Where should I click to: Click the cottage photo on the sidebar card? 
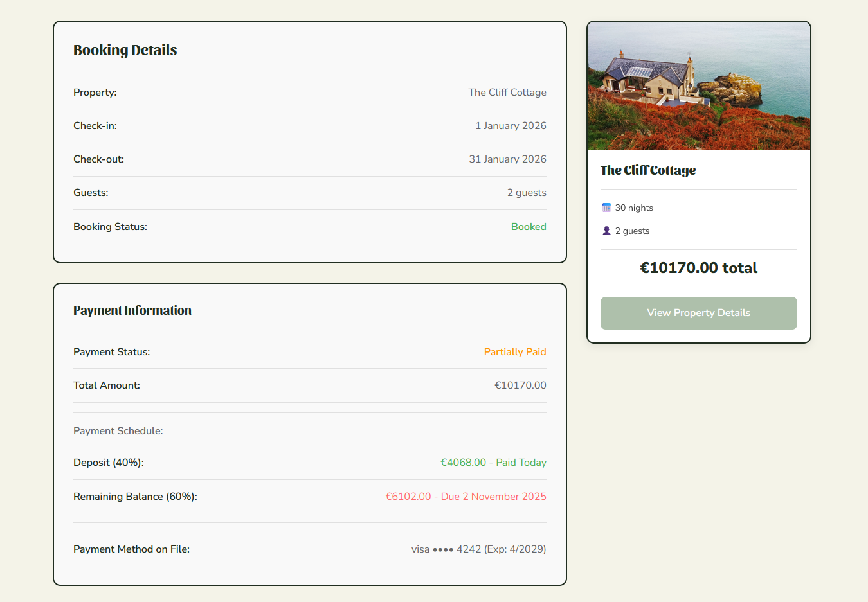point(698,85)
